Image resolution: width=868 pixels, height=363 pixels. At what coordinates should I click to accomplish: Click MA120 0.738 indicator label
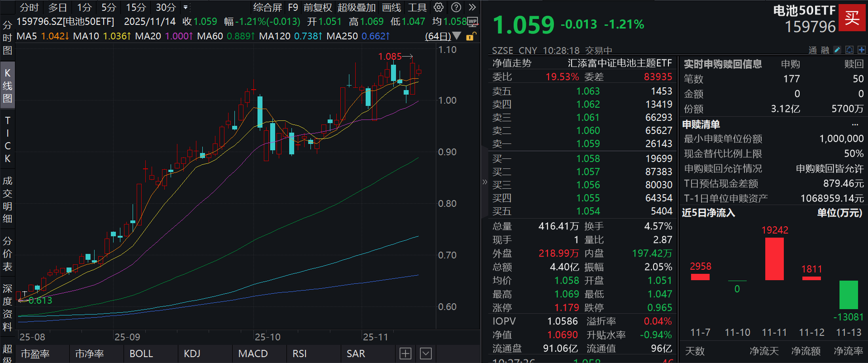point(291,36)
